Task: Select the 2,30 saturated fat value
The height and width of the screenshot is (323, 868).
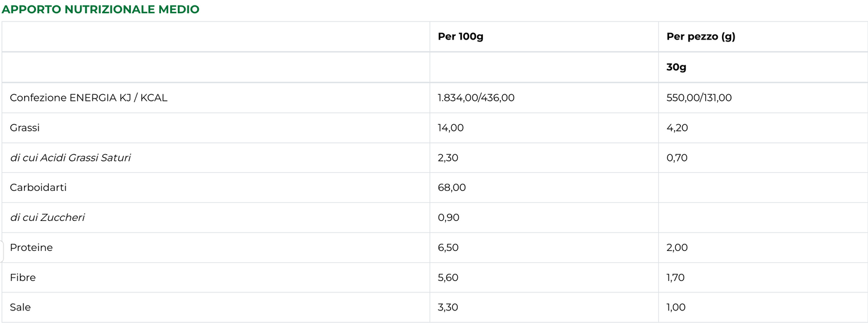Action: [449, 157]
